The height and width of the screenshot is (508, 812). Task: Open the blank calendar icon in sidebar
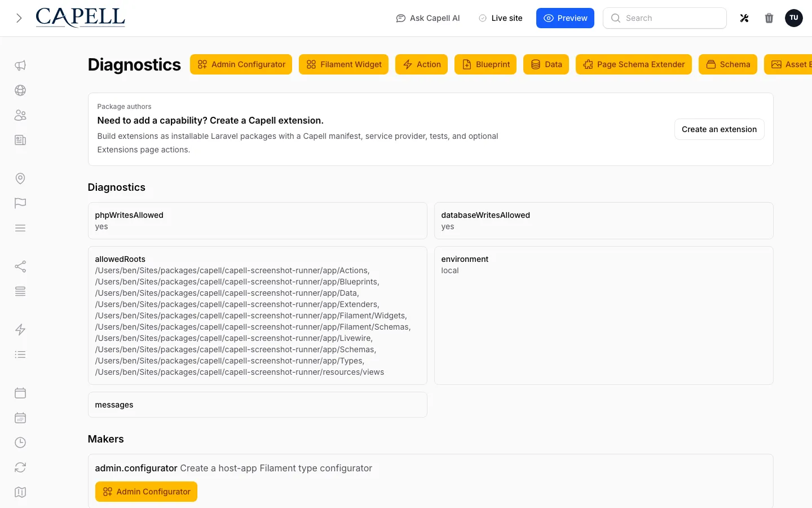coord(20,393)
